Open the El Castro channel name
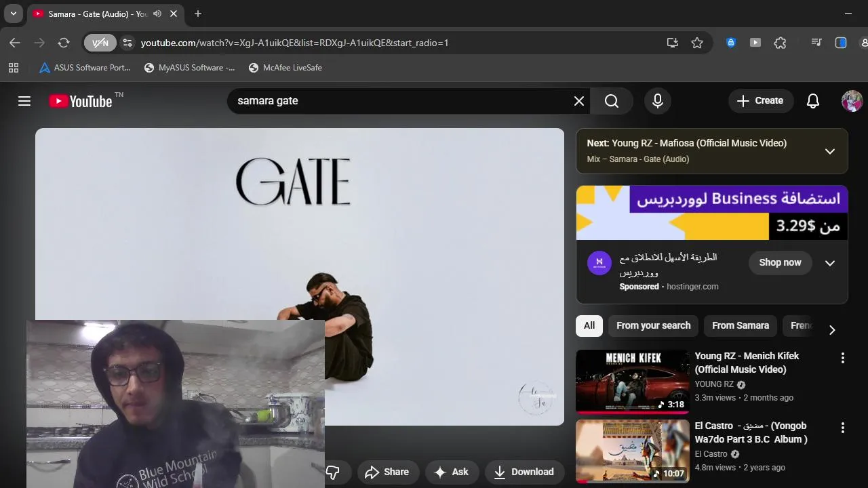Screen dimensions: 868x488 711,454
